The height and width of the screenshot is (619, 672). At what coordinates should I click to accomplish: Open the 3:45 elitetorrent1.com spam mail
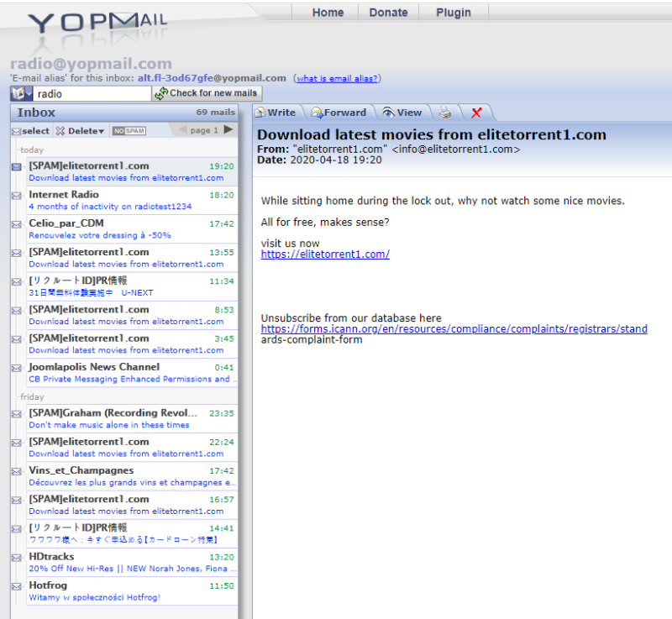click(x=132, y=344)
